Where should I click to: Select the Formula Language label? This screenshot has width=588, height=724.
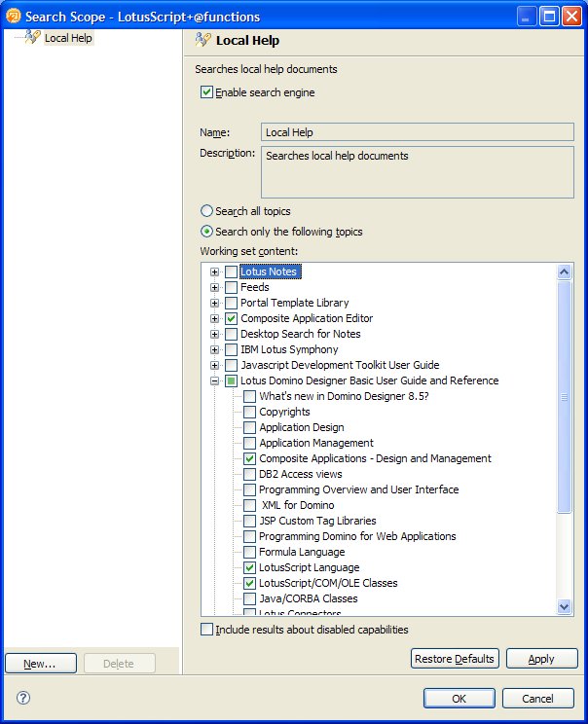pos(302,552)
